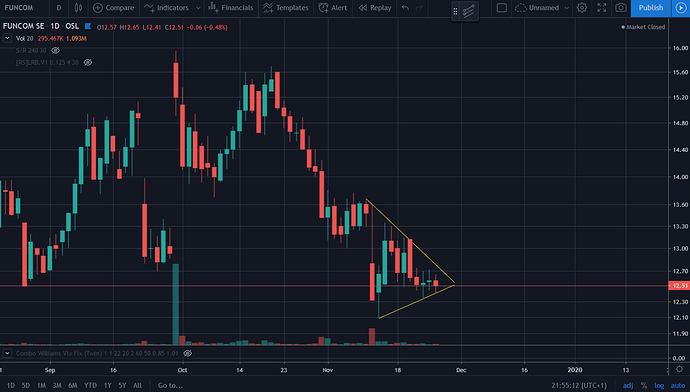Expand the Indicators dropdown arrow
690x392 pixels.
tap(198, 8)
